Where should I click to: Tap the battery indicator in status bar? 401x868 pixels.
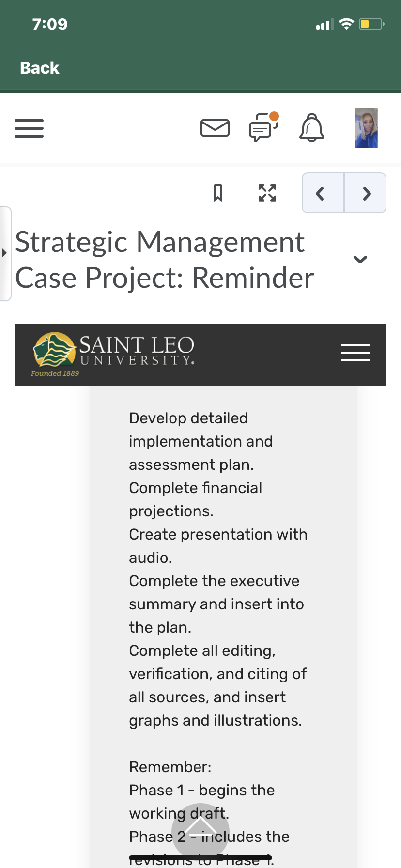371,24
